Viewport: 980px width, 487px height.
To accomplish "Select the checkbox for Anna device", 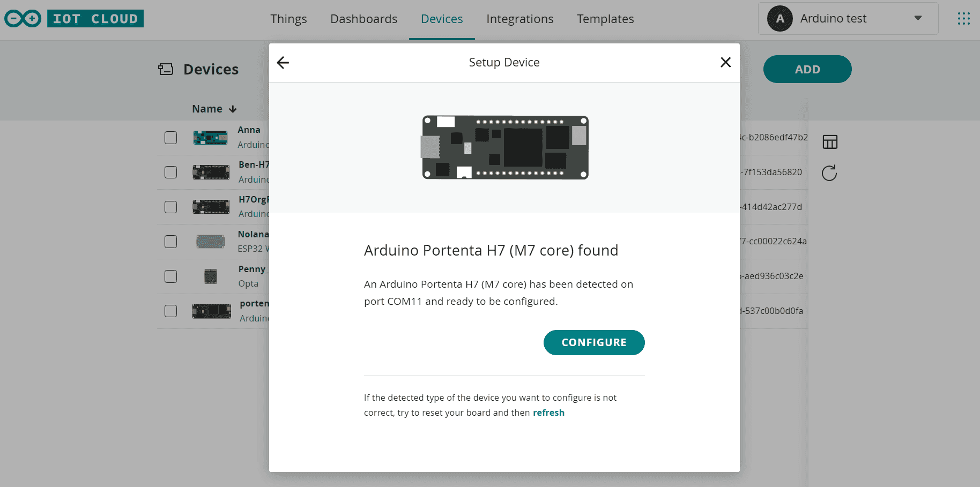I will (x=170, y=138).
